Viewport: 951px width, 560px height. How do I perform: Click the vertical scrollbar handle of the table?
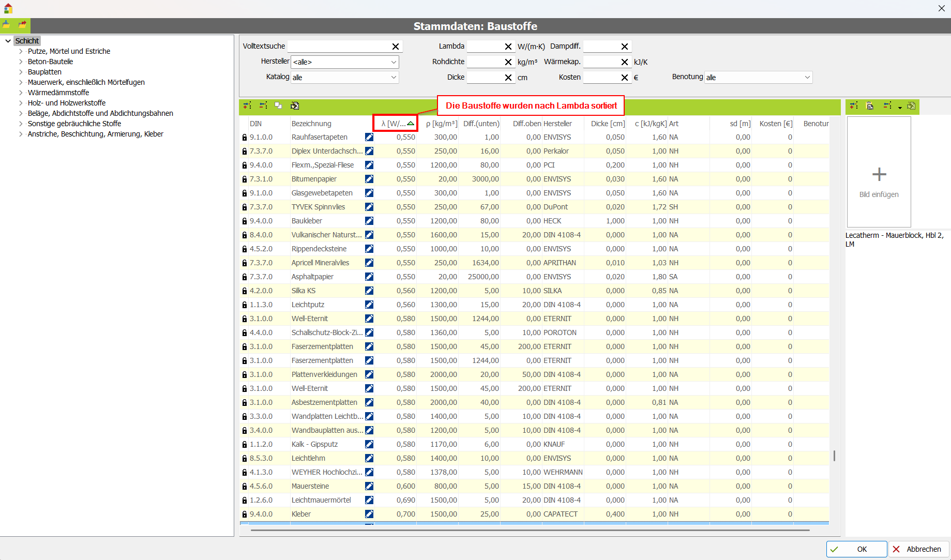coord(834,456)
